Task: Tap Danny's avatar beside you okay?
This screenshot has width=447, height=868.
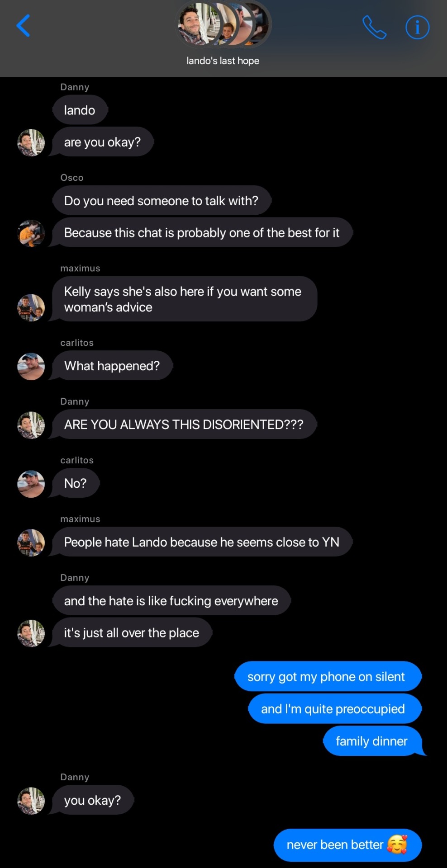Action: coord(31,801)
